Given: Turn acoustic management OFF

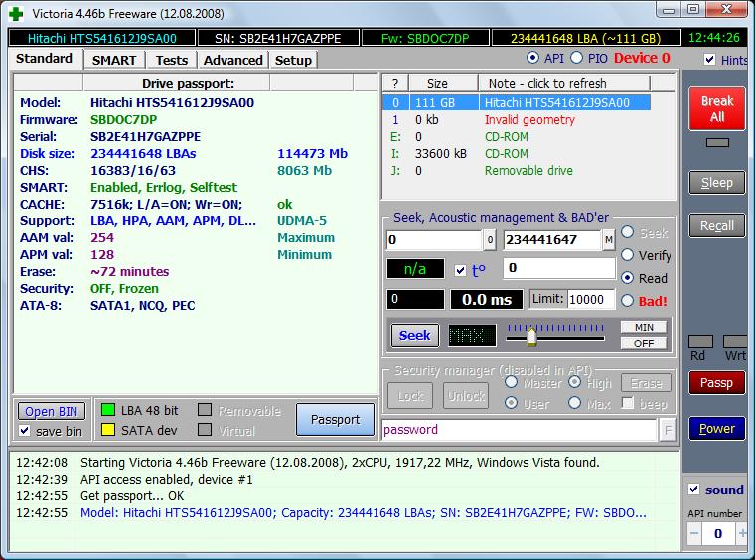Looking at the screenshot, I should click(644, 343).
